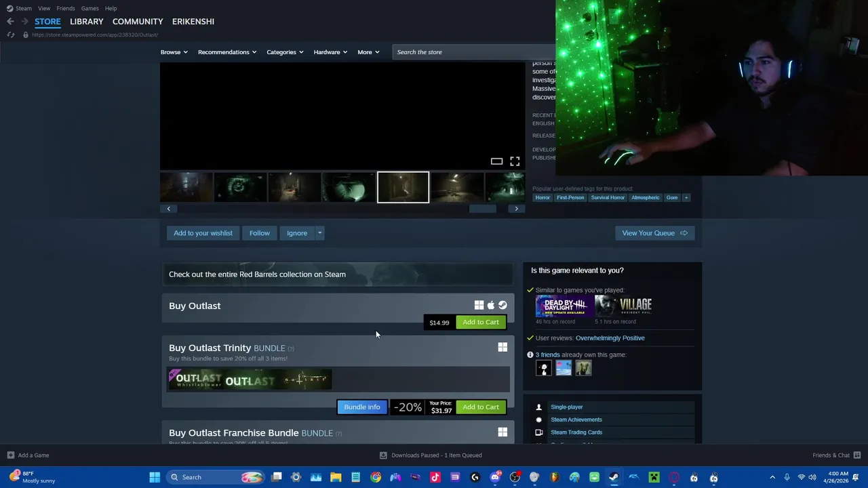Click the Follow button
This screenshot has width=868, height=488.
[x=259, y=233]
